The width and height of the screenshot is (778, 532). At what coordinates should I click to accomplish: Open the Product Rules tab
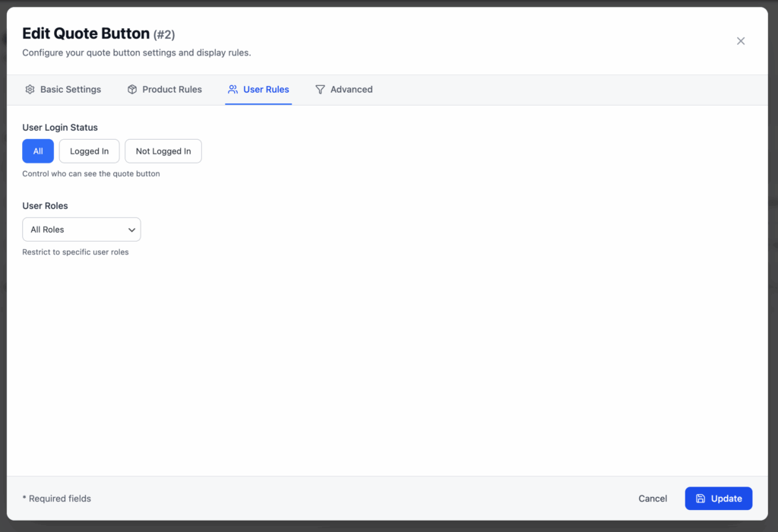tap(172, 90)
